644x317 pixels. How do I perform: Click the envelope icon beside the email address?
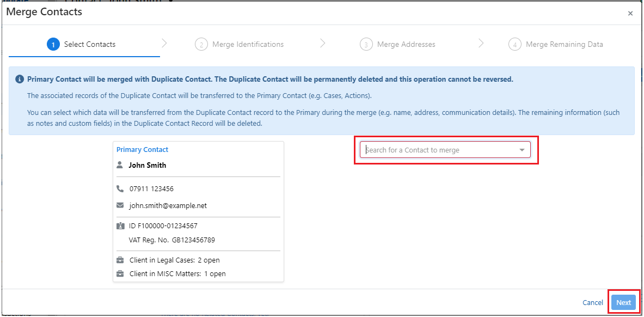point(120,206)
